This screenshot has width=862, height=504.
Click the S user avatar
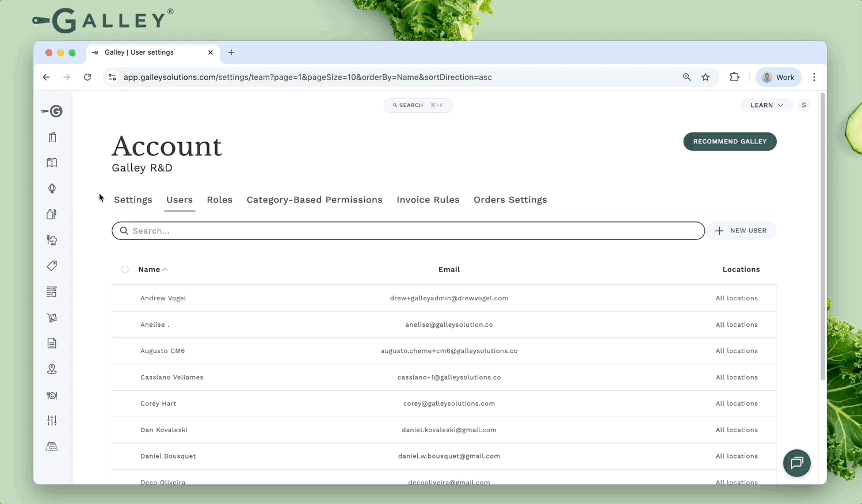coord(804,105)
